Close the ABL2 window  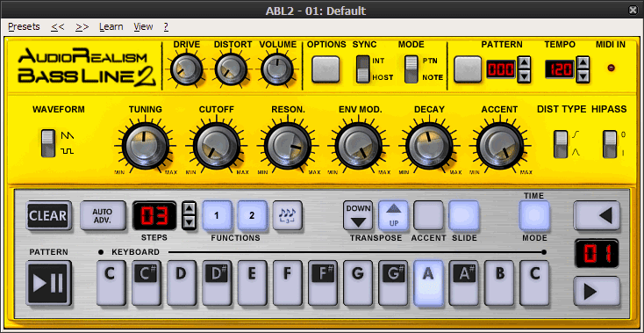[633, 11]
